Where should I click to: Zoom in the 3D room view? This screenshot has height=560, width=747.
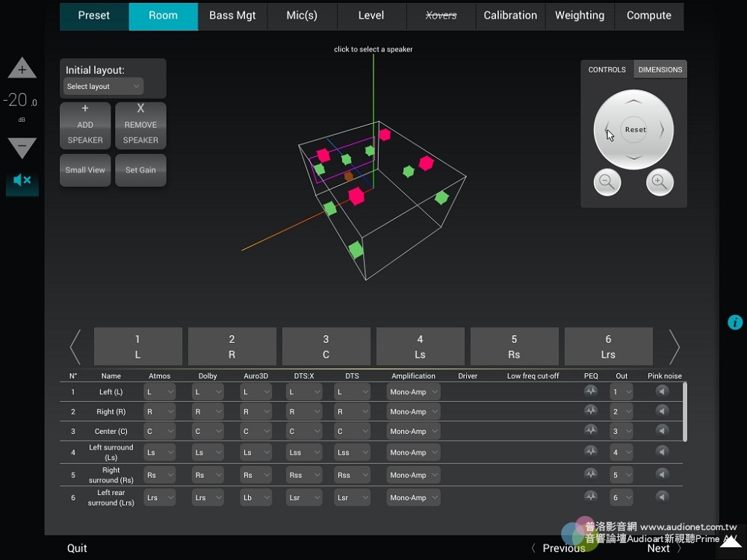660,181
